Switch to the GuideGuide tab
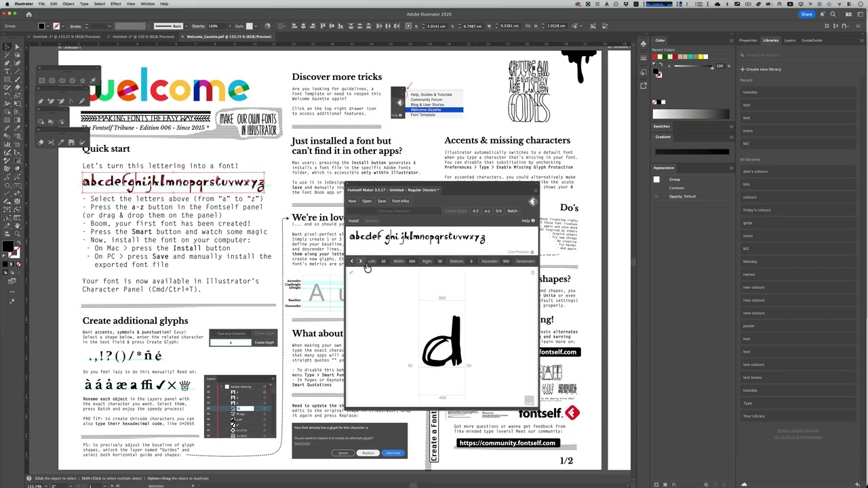The width and height of the screenshot is (868, 488). click(812, 40)
